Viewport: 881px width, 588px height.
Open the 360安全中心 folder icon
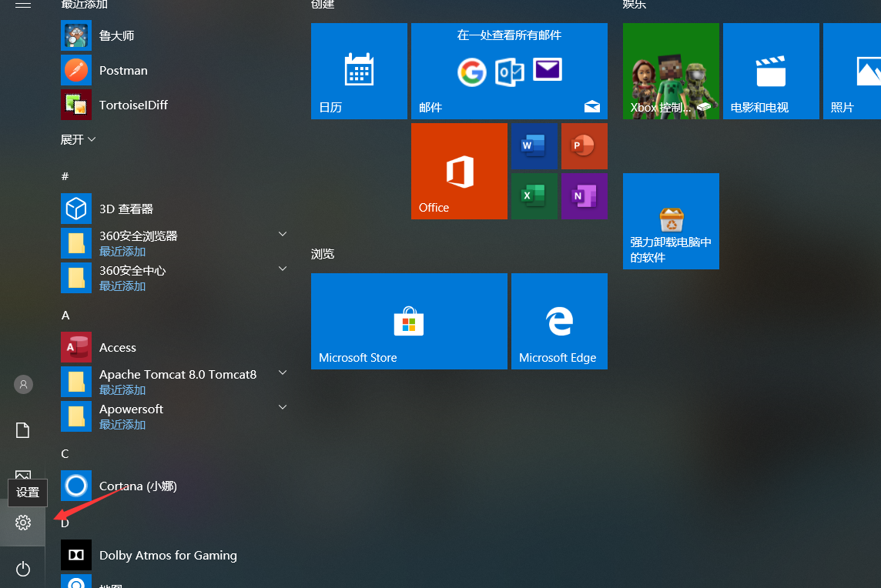point(75,278)
